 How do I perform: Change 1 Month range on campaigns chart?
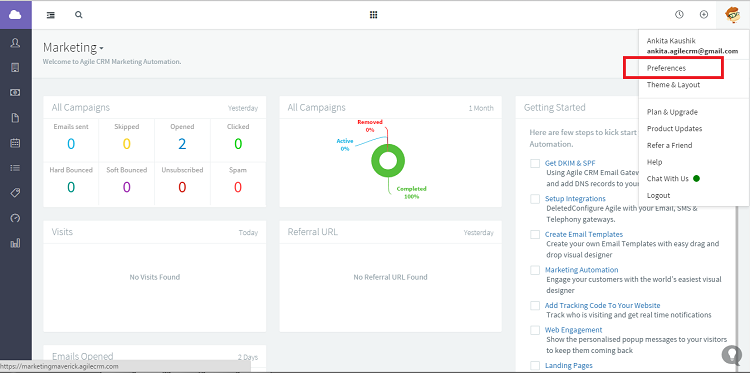point(481,109)
